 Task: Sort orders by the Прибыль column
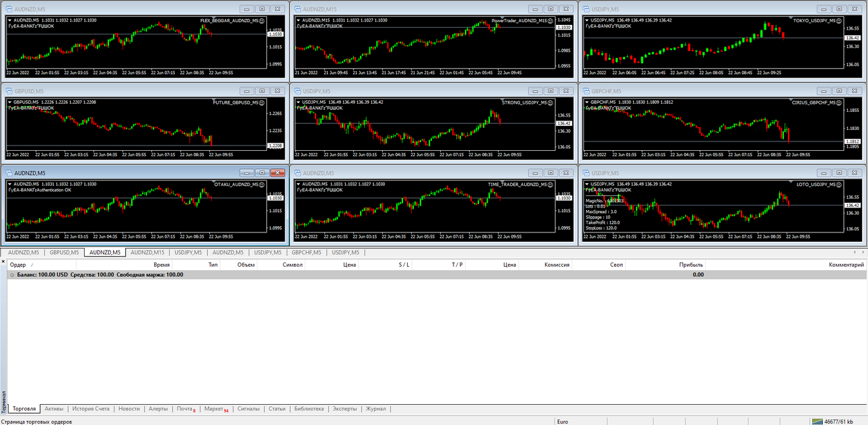[x=665, y=265]
